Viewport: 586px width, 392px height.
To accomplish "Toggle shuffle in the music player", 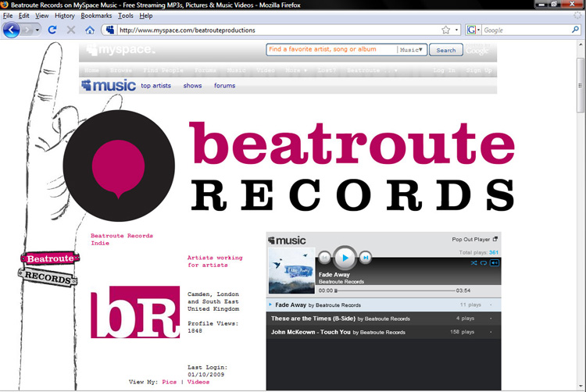I will click(474, 263).
